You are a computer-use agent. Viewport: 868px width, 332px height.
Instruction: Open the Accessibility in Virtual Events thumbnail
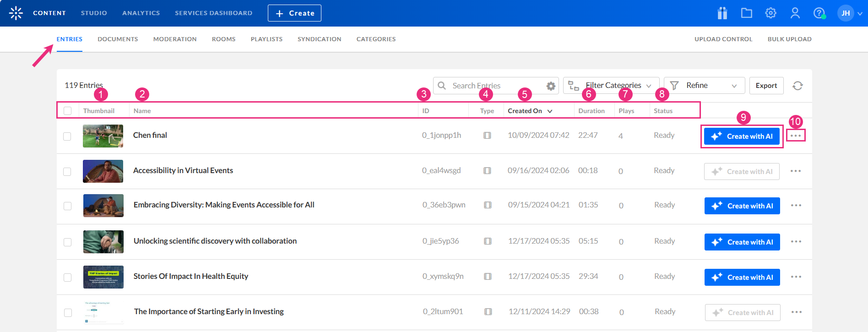(x=103, y=171)
